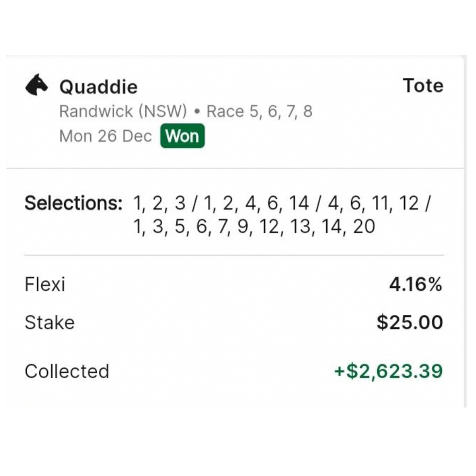
Task: Select the Tote label
Action: (x=424, y=85)
